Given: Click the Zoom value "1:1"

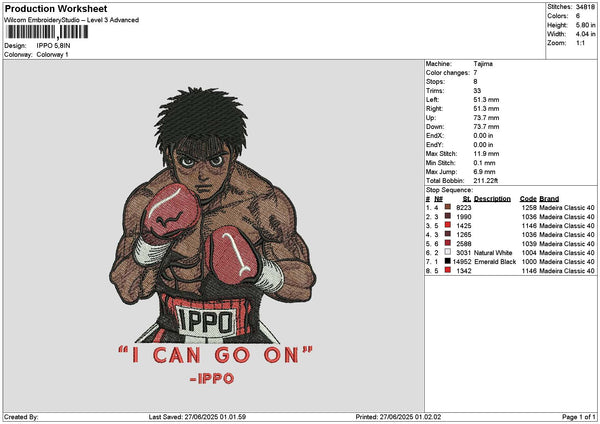Looking at the screenshot, I should coord(580,43).
